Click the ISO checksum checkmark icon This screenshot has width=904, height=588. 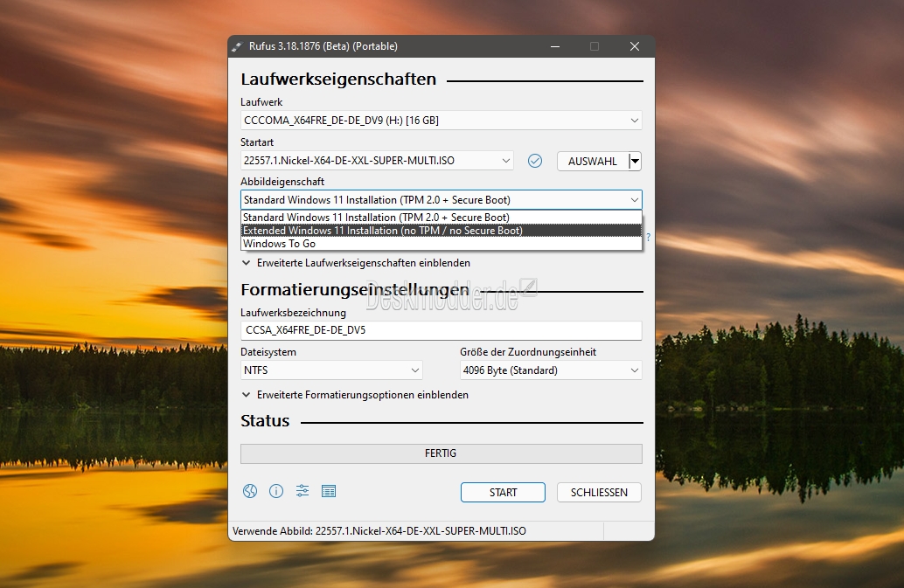click(x=535, y=162)
